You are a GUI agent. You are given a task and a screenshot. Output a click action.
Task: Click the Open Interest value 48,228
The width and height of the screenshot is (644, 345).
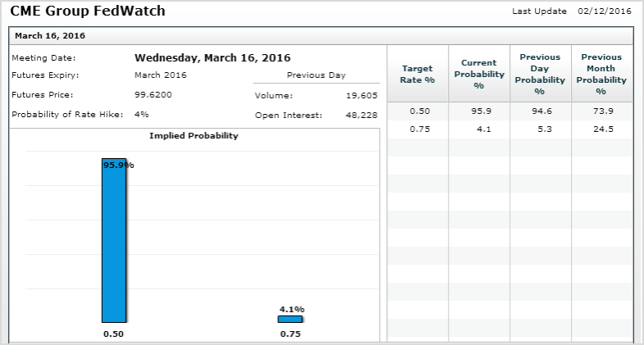click(362, 116)
